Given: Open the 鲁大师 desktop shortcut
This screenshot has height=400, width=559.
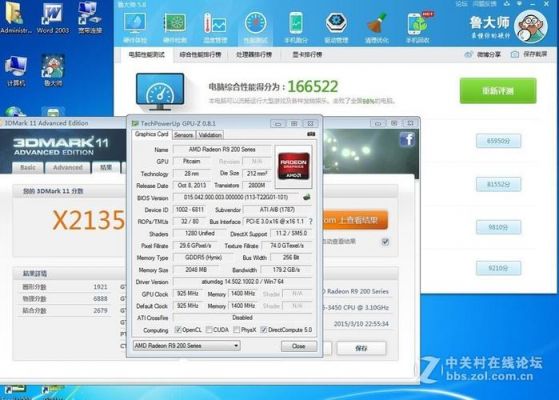Looking at the screenshot, I should [53, 71].
